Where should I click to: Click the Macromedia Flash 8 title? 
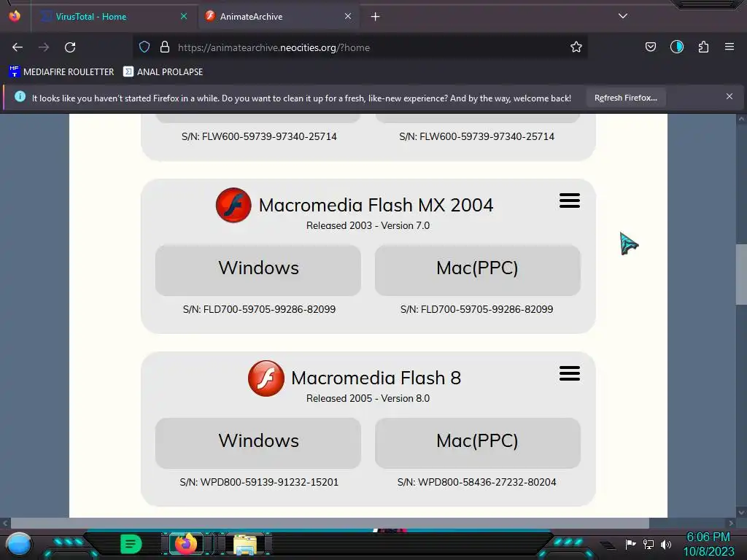pos(376,378)
